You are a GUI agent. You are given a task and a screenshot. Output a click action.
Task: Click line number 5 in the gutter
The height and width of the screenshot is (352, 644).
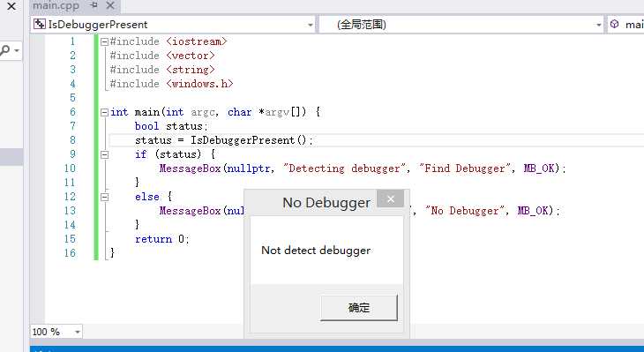(72, 98)
